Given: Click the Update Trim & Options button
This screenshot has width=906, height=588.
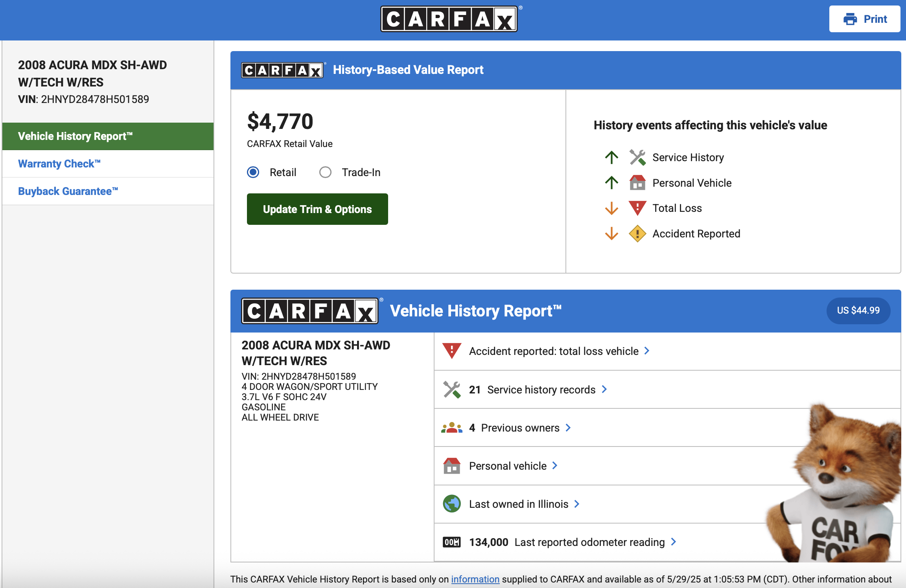Looking at the screenshot, I should pyautogui.click(x=317, y=209).
